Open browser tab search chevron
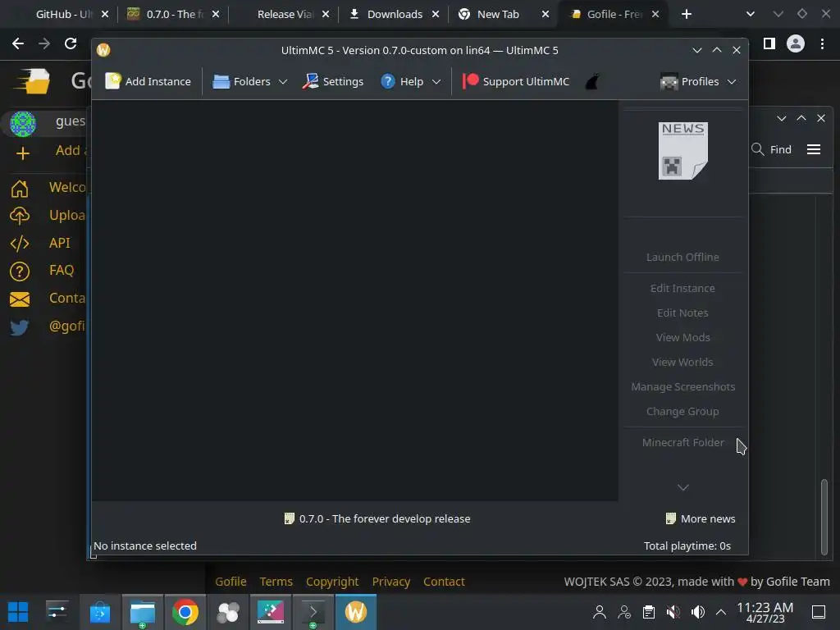840x630 pixels. pyautogui.click(x=750, y=15)
